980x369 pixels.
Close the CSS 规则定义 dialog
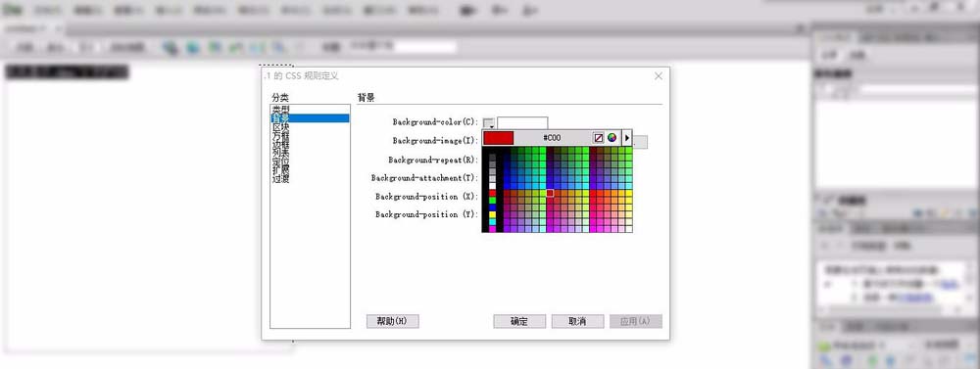coord(659,75)
